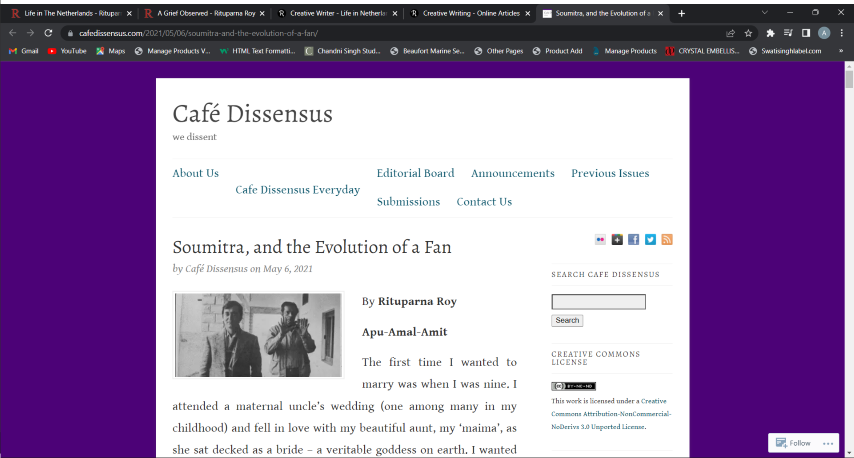Click the Search Cafe Dissensus input field

(599, 302)
